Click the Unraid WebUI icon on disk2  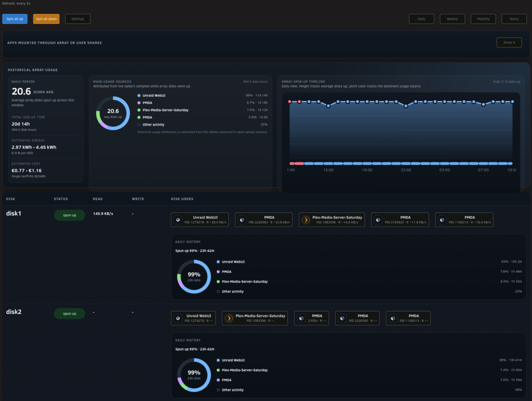pos(178,318)
